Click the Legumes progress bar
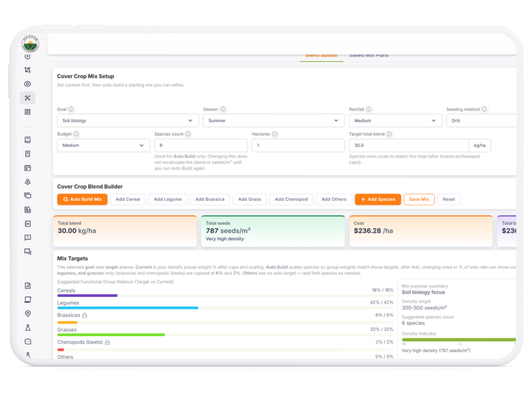The image size is (532, 399). (225, 308)
